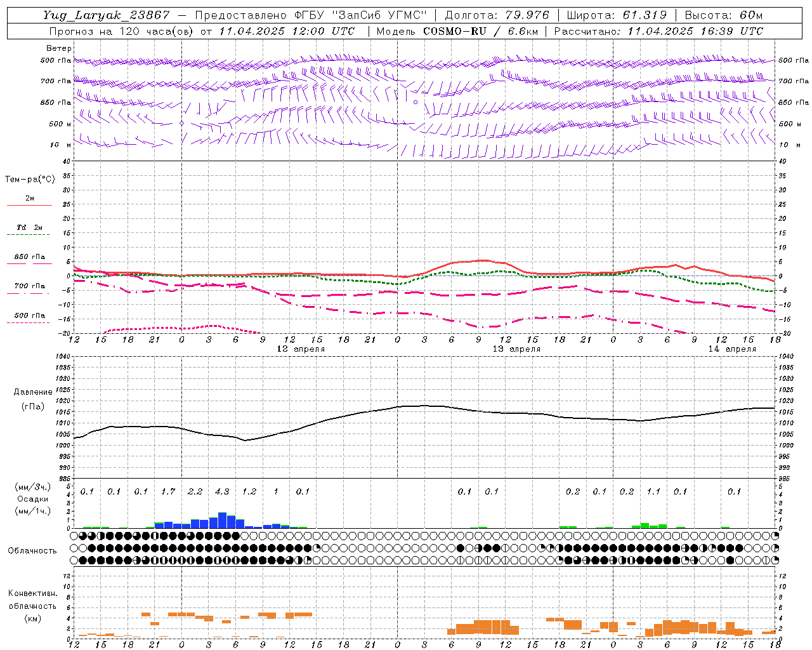Viewport: 812px width, 650px height.
Task: Click the Осадки panel label
Action: [32, 500]
